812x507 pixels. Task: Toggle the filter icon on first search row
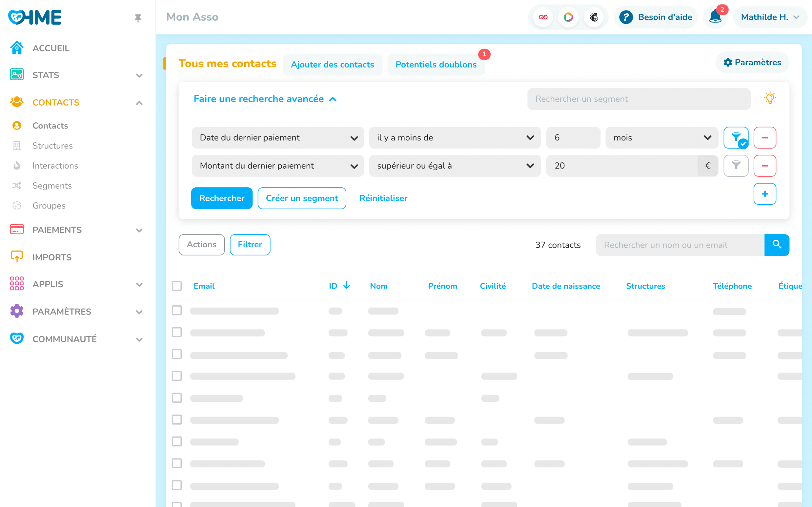click(736, 138)
